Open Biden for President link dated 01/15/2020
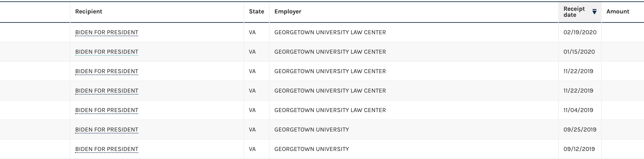The height and width of the screenshot is (159, 644). click(107, 52)
